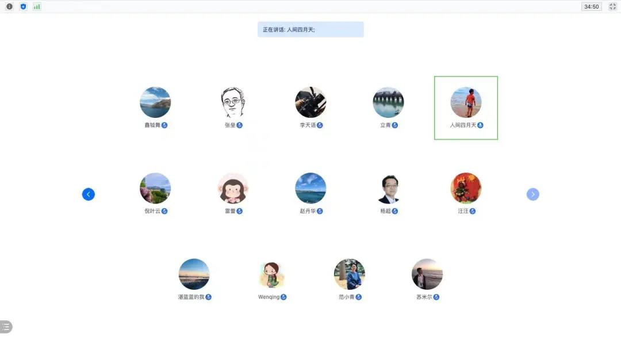Go to next page of participants
621x364 pixels.
tap(533, 194)
